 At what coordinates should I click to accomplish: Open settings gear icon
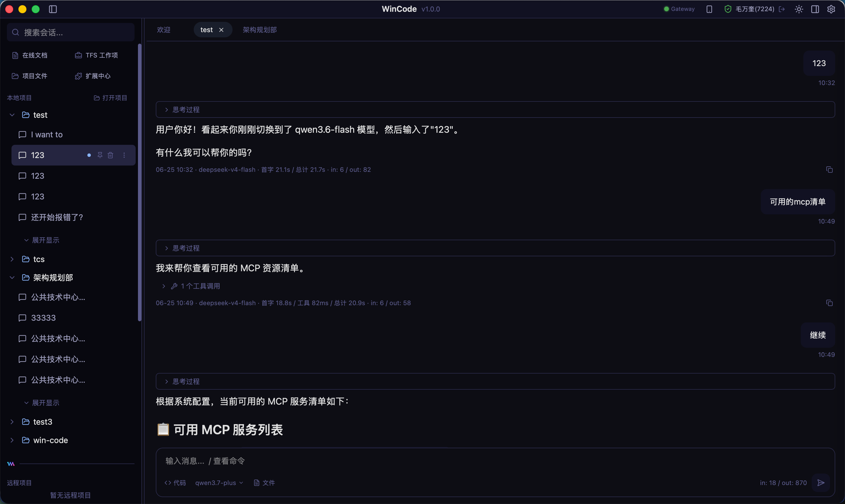click(831, 9)
